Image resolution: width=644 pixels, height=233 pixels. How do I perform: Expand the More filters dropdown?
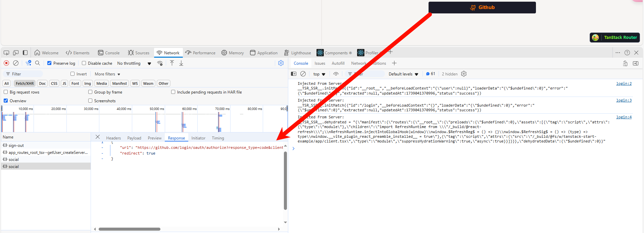[x=107, y=74]
